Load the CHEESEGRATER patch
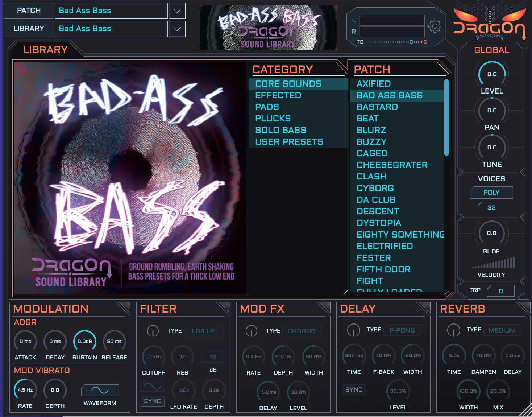Viewport: 532px width, 417px height. pyautogui.click(x=397, y=165)
